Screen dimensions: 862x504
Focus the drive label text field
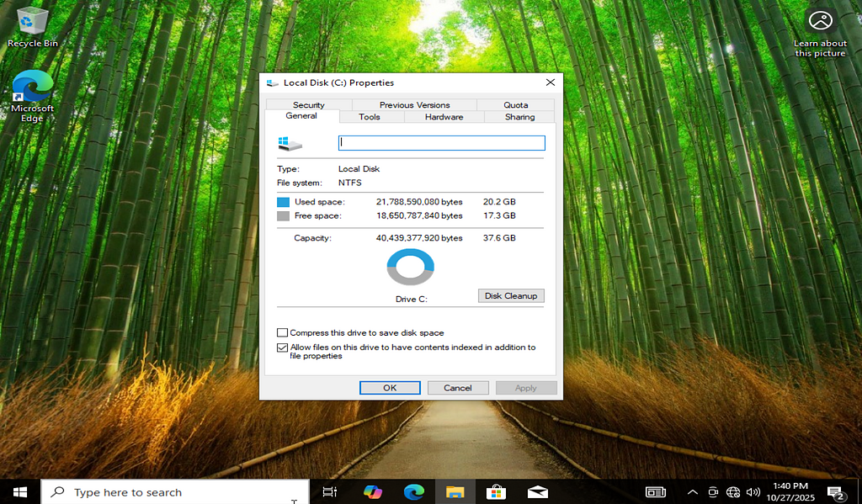tap(441, 143)
